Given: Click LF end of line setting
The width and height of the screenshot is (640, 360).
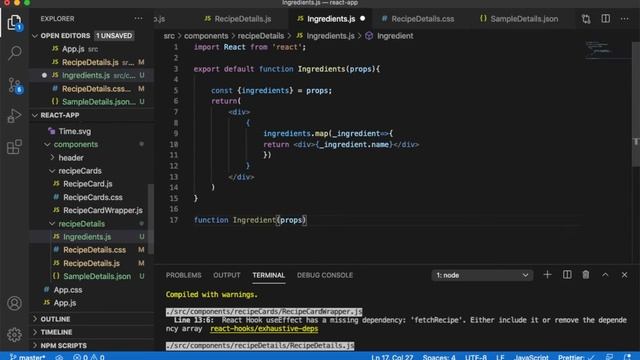Looking at the screenshot, I should click(x=500, y=357).
